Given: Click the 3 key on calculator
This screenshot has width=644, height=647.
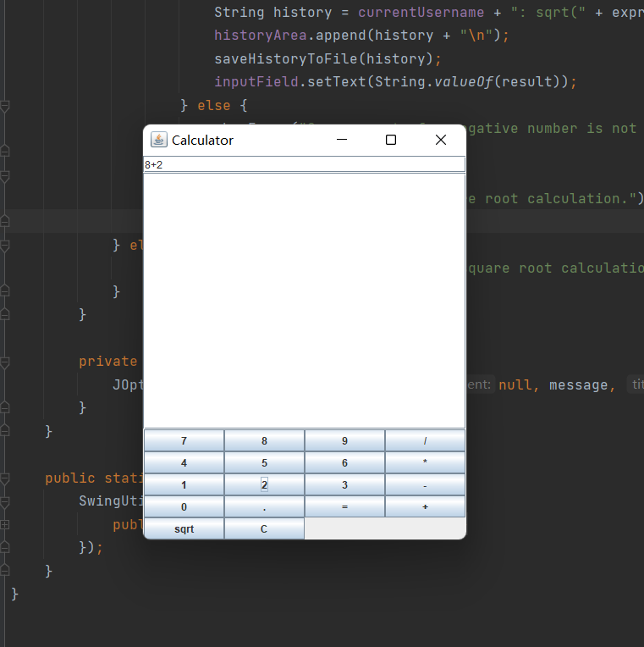Looking at the screenshot, I should [x=344, y=485].
